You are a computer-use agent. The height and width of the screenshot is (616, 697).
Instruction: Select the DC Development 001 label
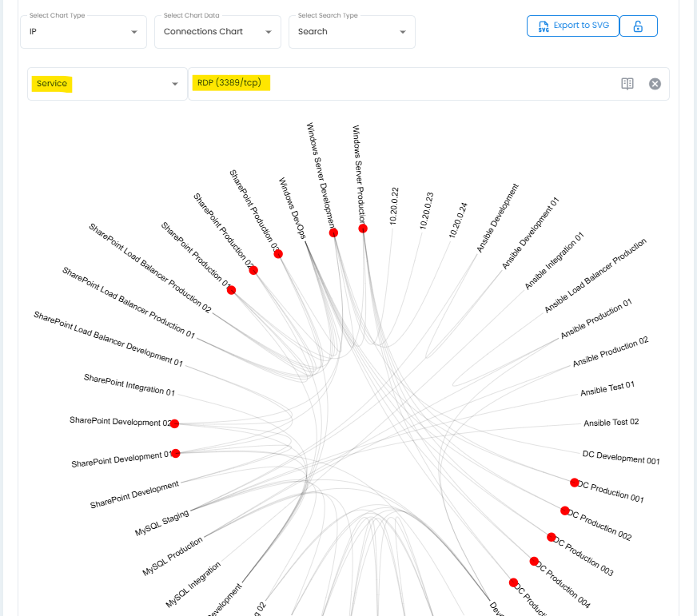[621, 458]
